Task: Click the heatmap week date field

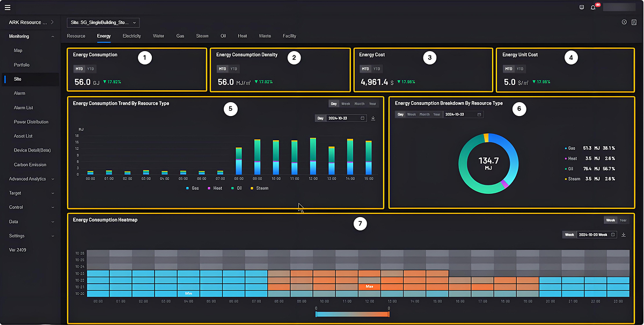Action: tap(597, 235)
